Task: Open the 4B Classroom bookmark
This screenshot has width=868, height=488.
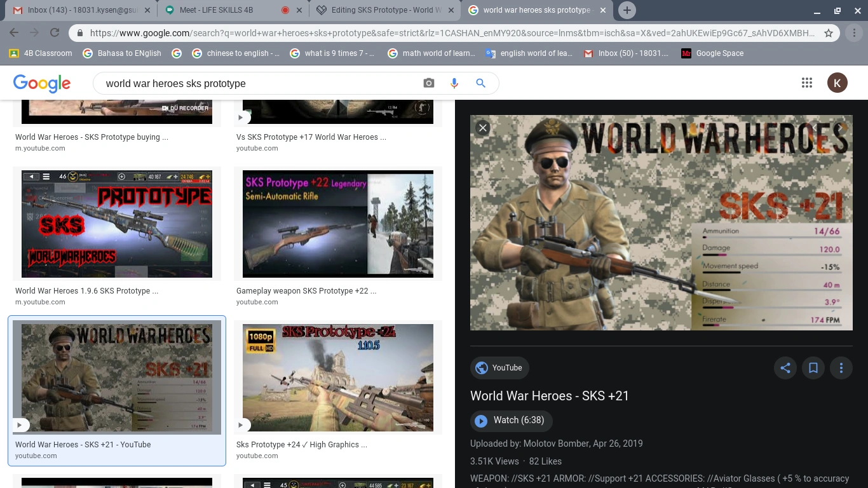Action: 41,53
